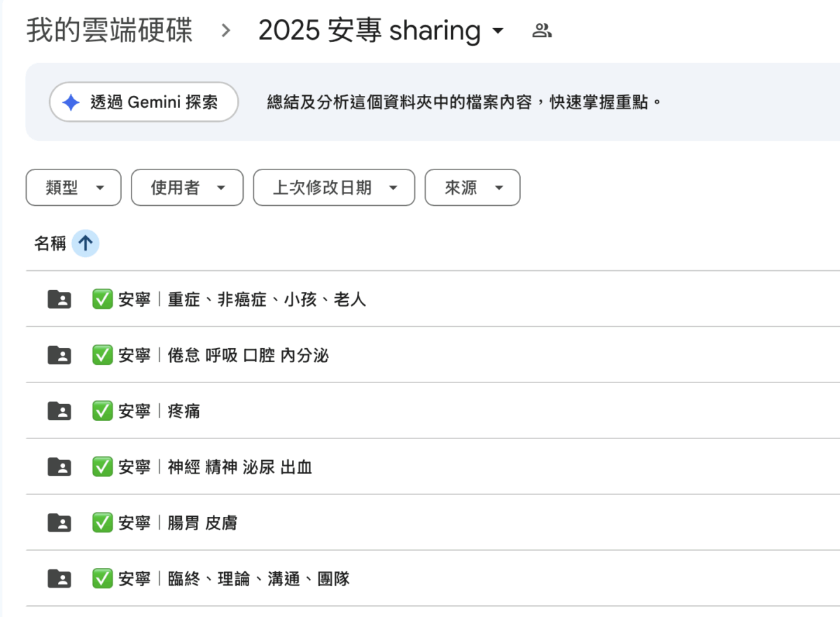
Task: Expand the 上次修改日期 filter dropdown
Action: [334, 188]
